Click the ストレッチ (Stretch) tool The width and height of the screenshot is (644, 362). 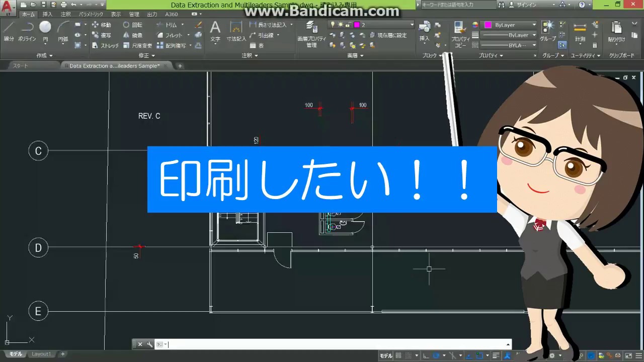(106, 46)
